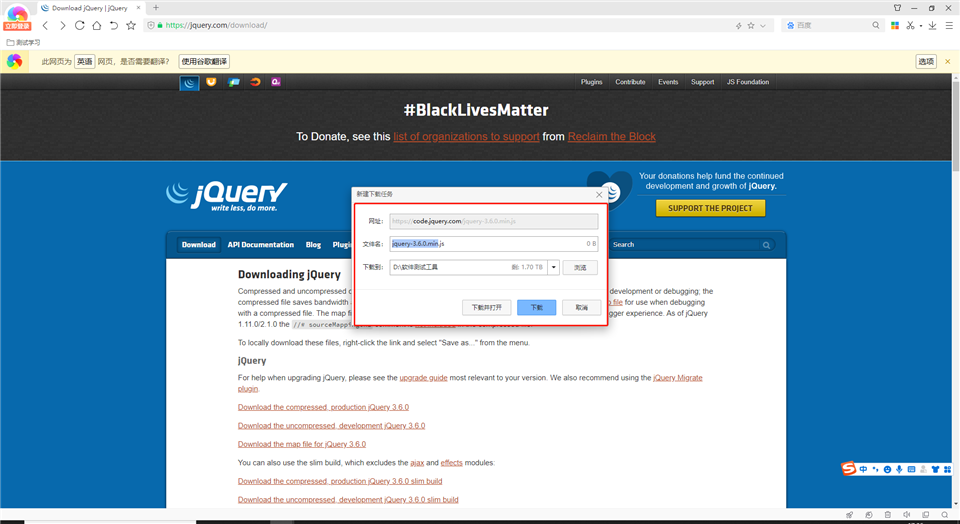Screen dimensions: 960x524
Task: Click the URL field in download dialog
Action: 493,221
